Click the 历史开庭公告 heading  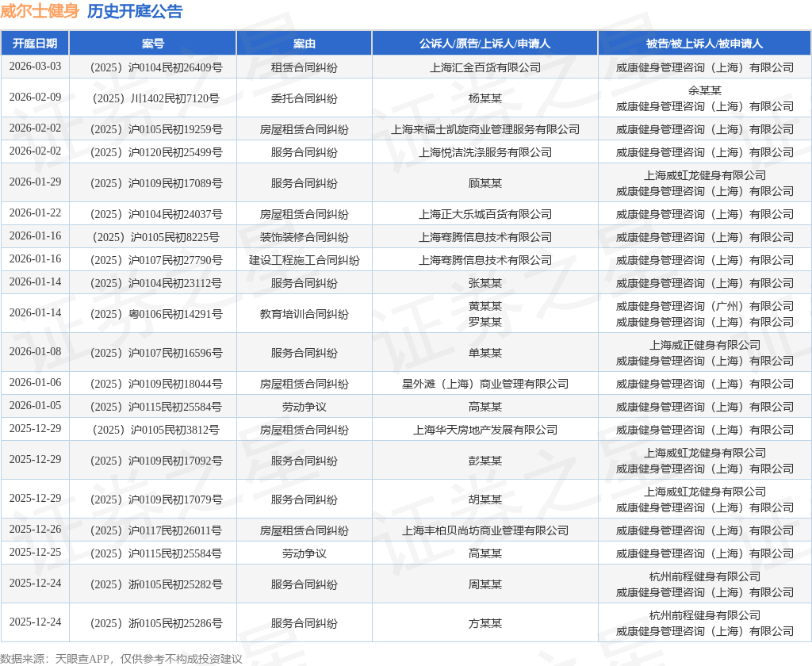pos(135,11)
